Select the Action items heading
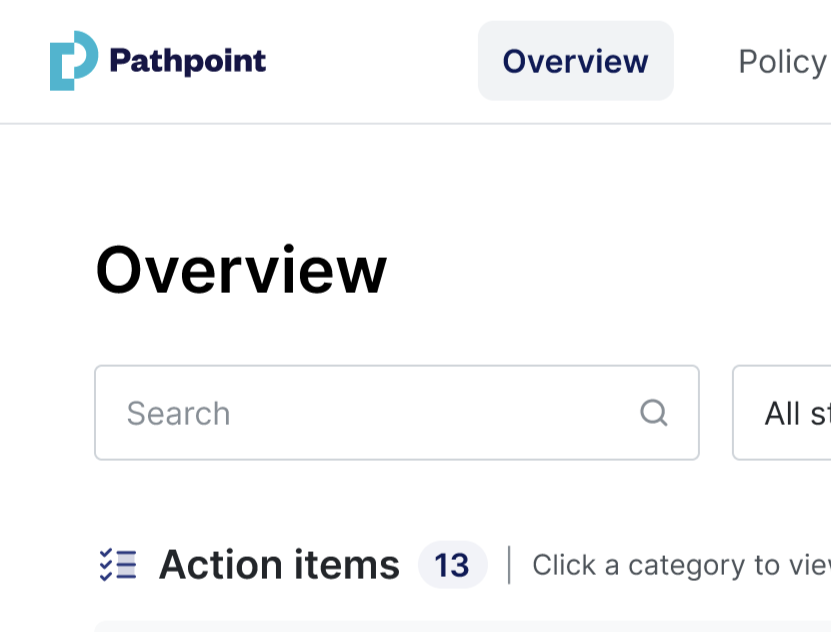The width and height of the screenshot is (831, 633). [x=279, y=565]
